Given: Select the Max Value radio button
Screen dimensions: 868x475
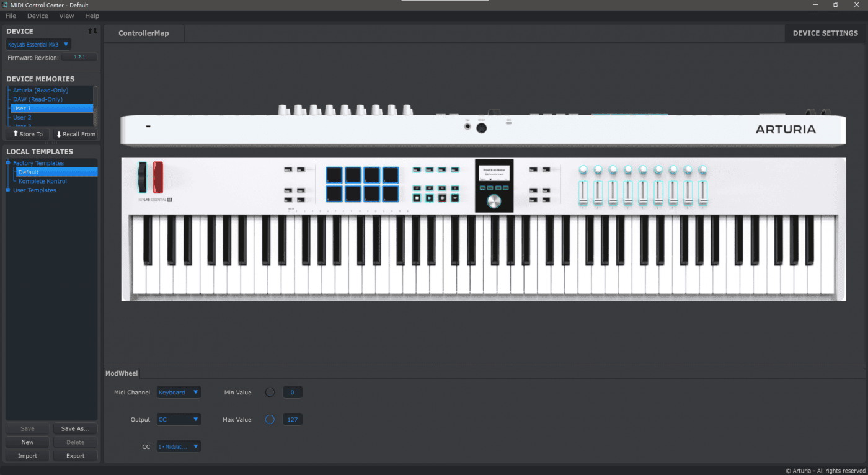Looking at the screenshot, I should coord(270,420).
